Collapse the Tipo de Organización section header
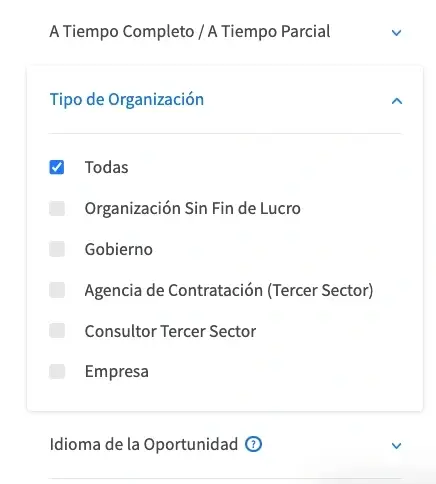The height and width of the screenshot is (484, 436). (x=225, y=100)
